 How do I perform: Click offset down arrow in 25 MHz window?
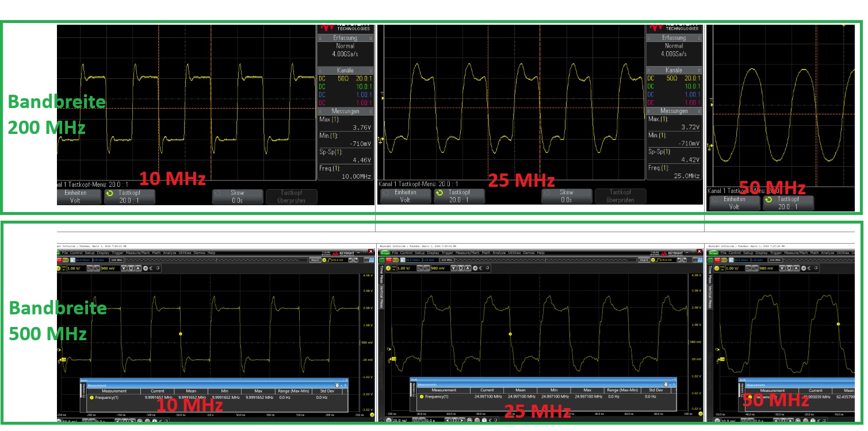[454, 268]
